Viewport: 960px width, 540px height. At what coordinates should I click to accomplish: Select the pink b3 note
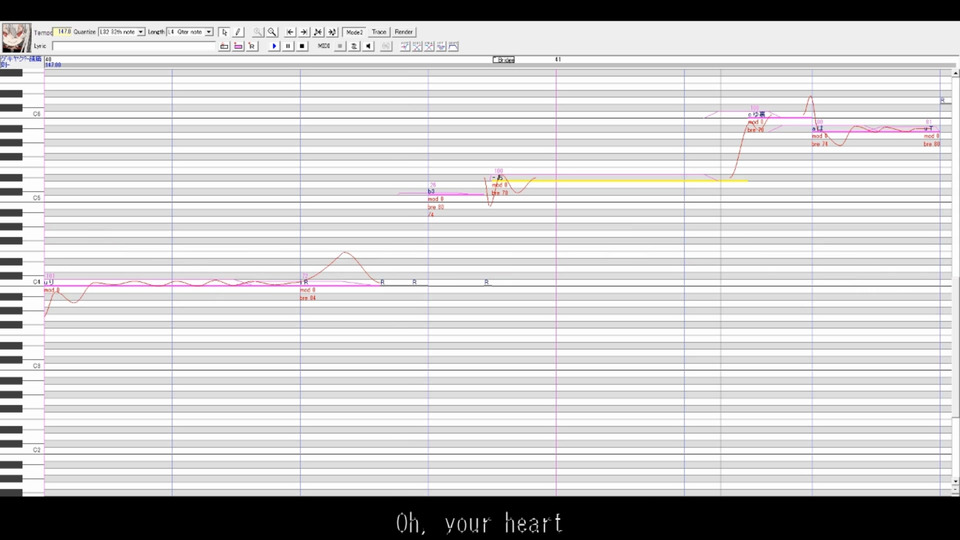[x=456, y=194]
